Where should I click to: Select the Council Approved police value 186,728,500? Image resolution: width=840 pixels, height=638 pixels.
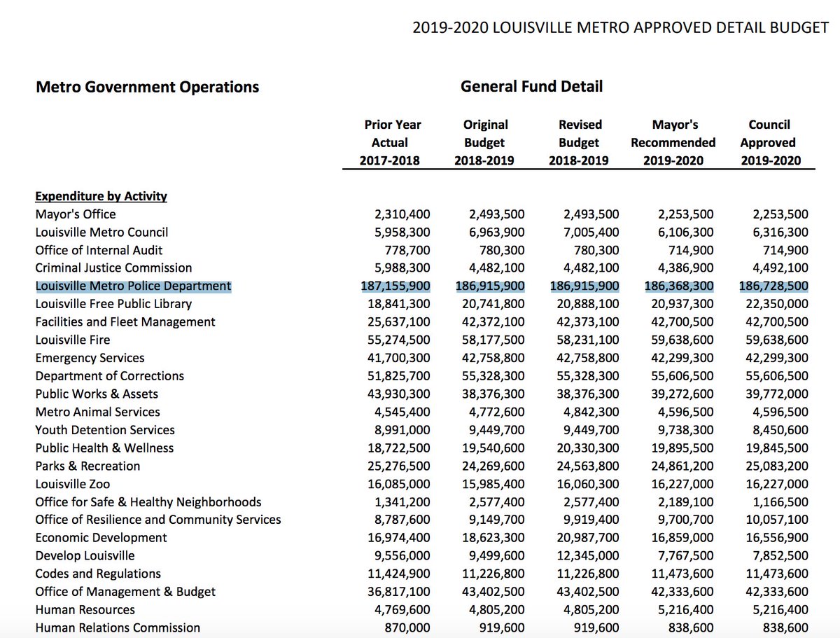tap(773, 286)
